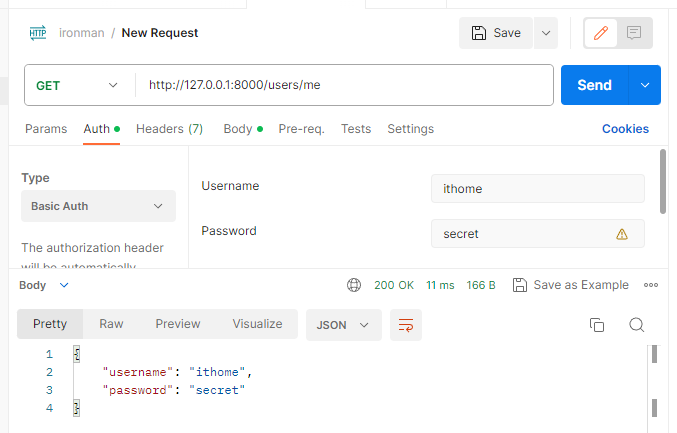Viewport: 677px width, 433px height.
Task: Open the JSON format dropdown
Action: [344, 325]
